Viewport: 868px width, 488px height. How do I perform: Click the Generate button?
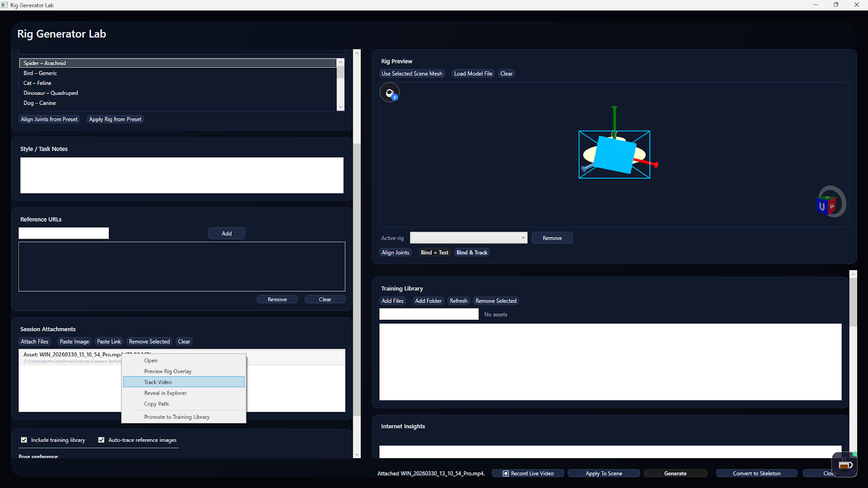675,473
